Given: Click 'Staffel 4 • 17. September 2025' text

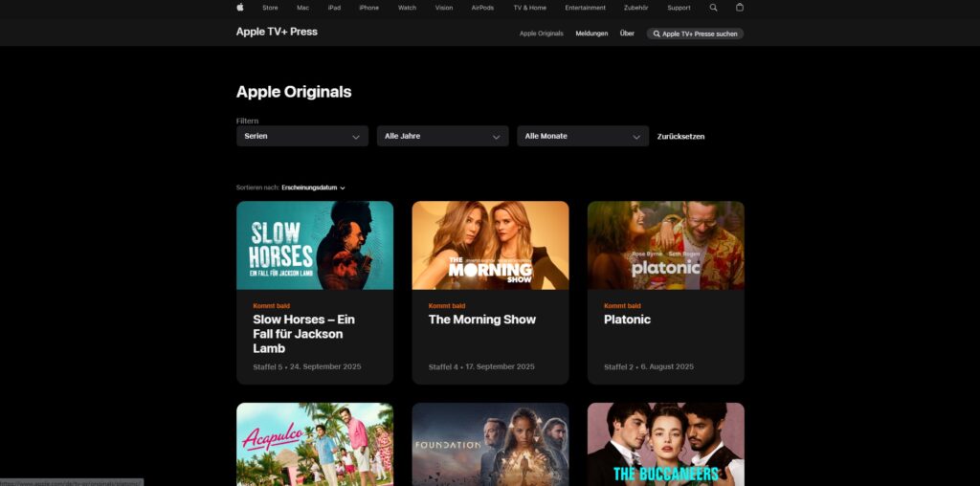Looking at the screenshot, I should coord(481,366).
